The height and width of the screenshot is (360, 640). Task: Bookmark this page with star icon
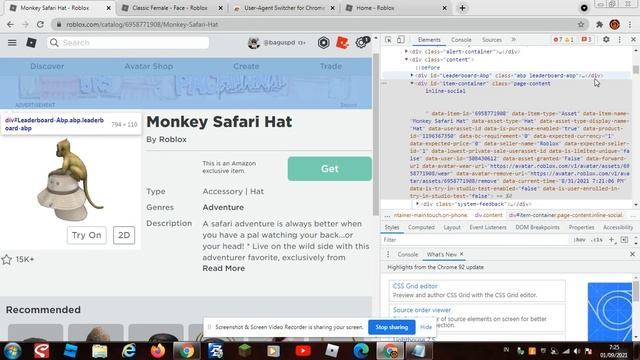click(581, 24)
